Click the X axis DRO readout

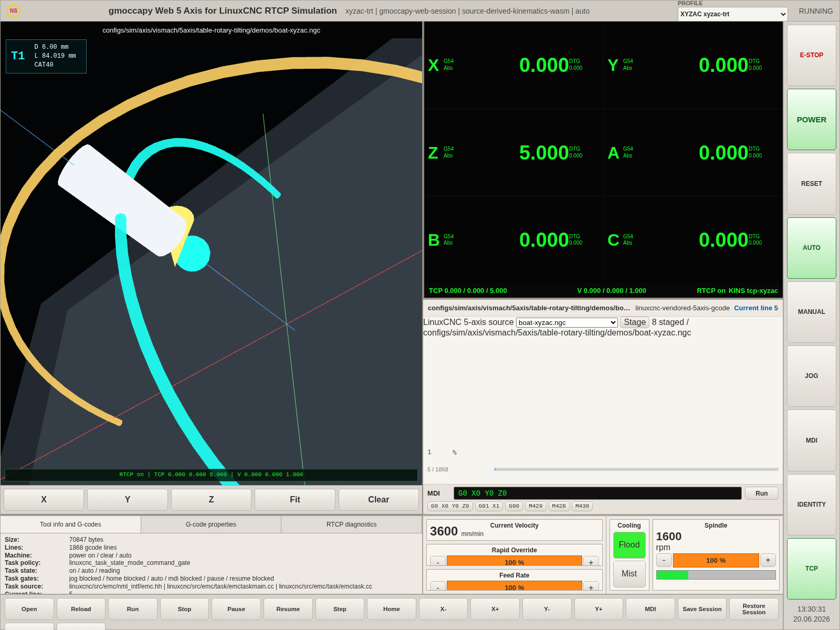pos(513,65)
